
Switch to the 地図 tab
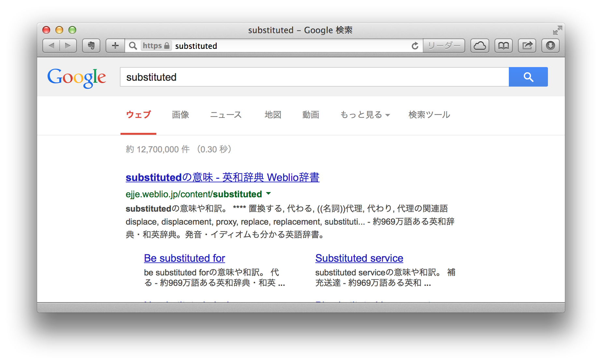tap(273, 115)
